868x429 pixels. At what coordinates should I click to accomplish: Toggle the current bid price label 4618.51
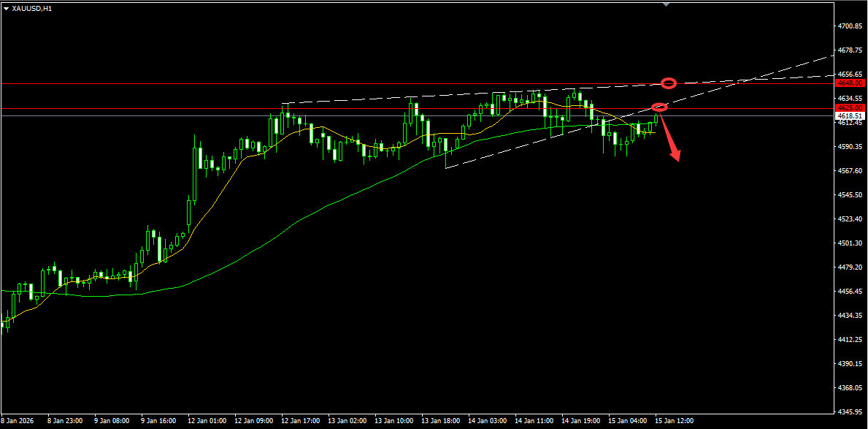coord(848,115)
